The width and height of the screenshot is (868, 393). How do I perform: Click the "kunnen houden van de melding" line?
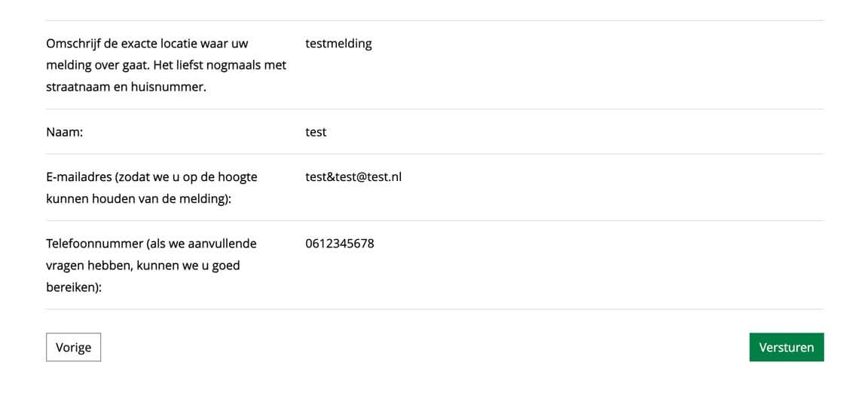coord(128,198)
